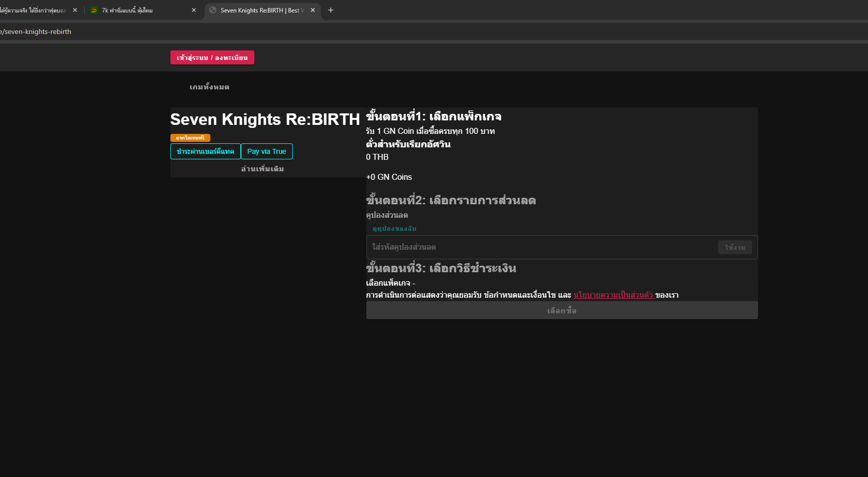Close the '7k ฟาร์มแบบนี้ คุ้มไหม' tab

pos(194,10)
